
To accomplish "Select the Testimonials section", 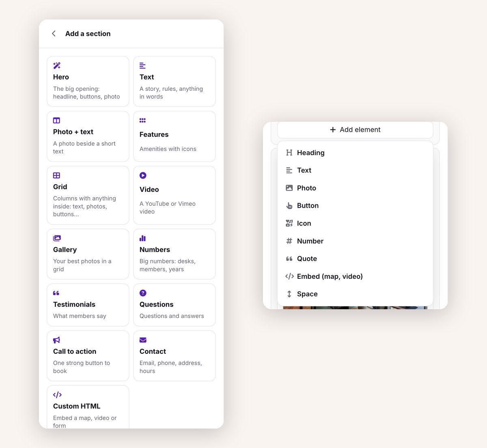I will click(x=88, y=305).
